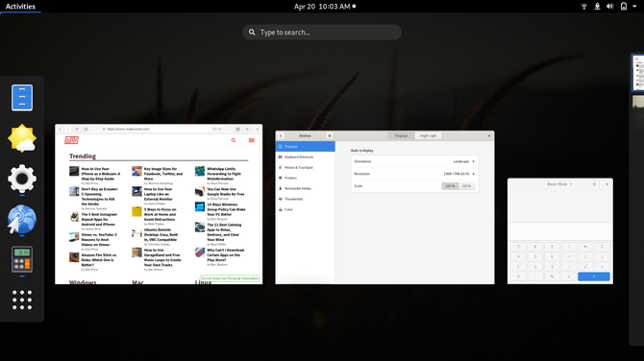The width and height of the screenshot is (644, 361).
Task: Select Color in Settings sidebar
Action: coord(305,209)
